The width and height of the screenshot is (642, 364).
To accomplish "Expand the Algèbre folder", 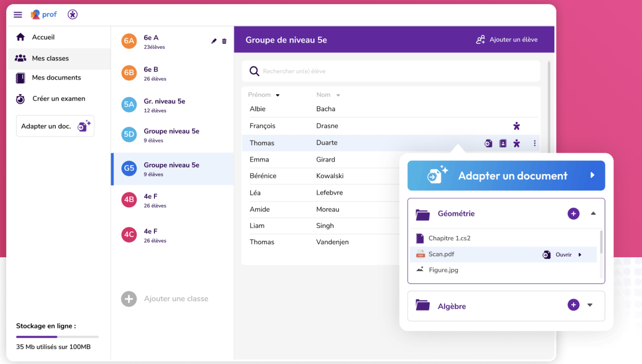I will click(x=590, y=305).
